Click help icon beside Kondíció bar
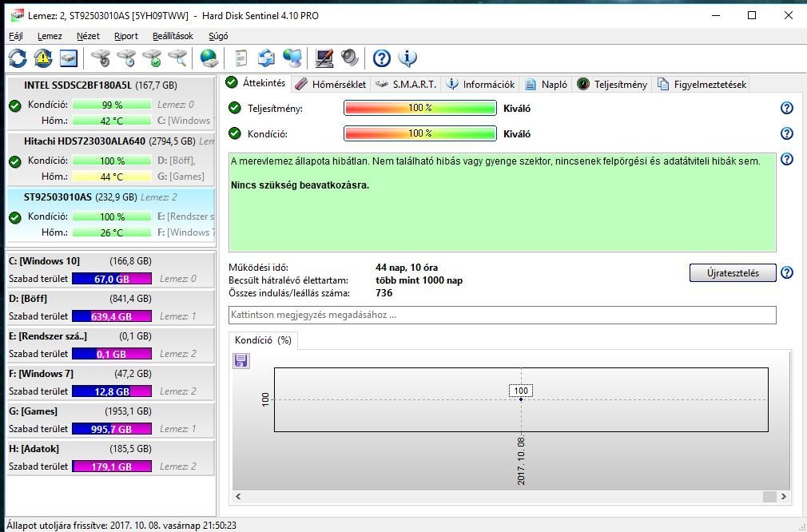The image size is (807, 532). pos(786,133)
